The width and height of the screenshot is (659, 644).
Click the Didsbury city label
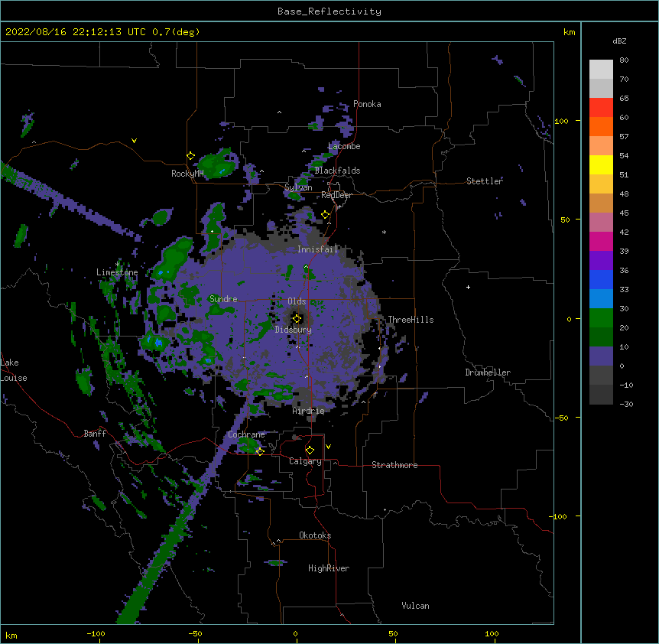pos(294,330)
